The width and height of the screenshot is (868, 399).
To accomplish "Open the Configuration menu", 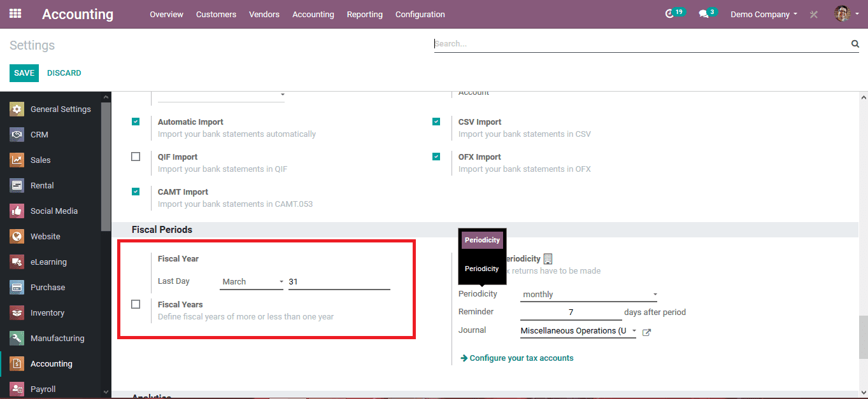I will tap(420, 14).
